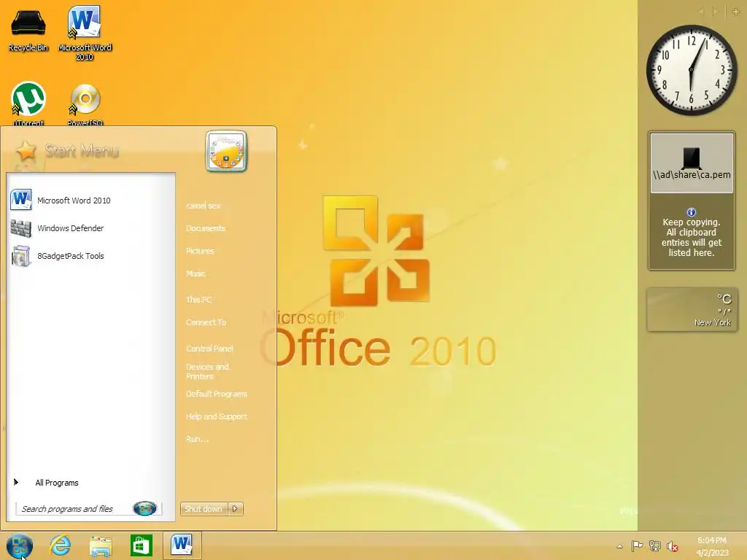The width and height of the screenshot is (747, 560).
Task: Open 8GadgetPack Tools in Start Menu
Action: [x=90, y=256]
